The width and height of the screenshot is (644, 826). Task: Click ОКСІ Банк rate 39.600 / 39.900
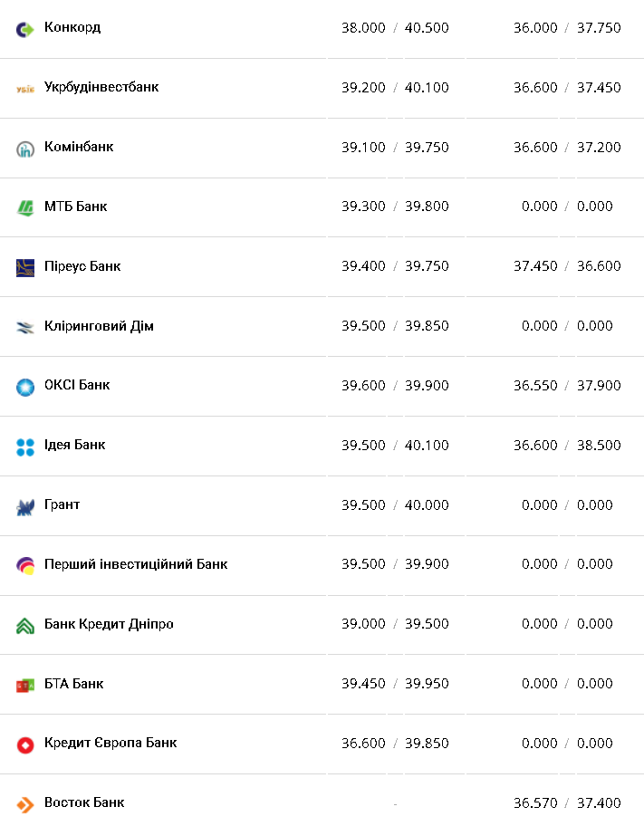click(395, 385)
